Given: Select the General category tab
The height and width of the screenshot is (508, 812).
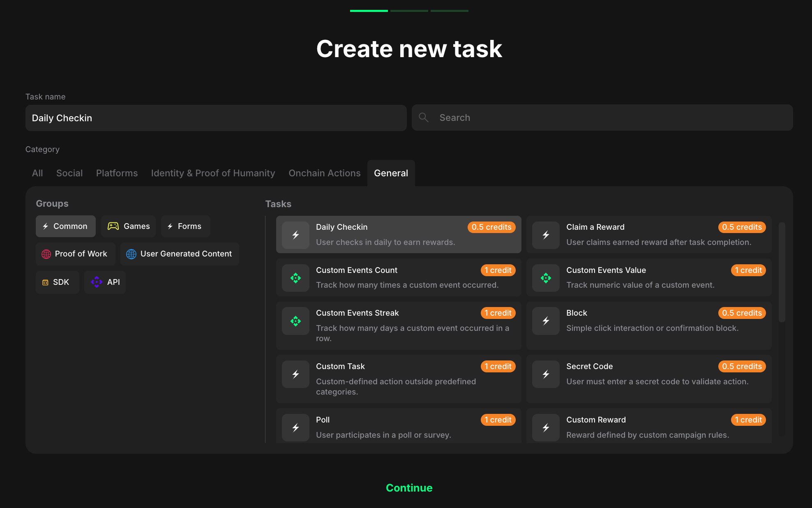Looking at the screenshot, I should point(391,173).
